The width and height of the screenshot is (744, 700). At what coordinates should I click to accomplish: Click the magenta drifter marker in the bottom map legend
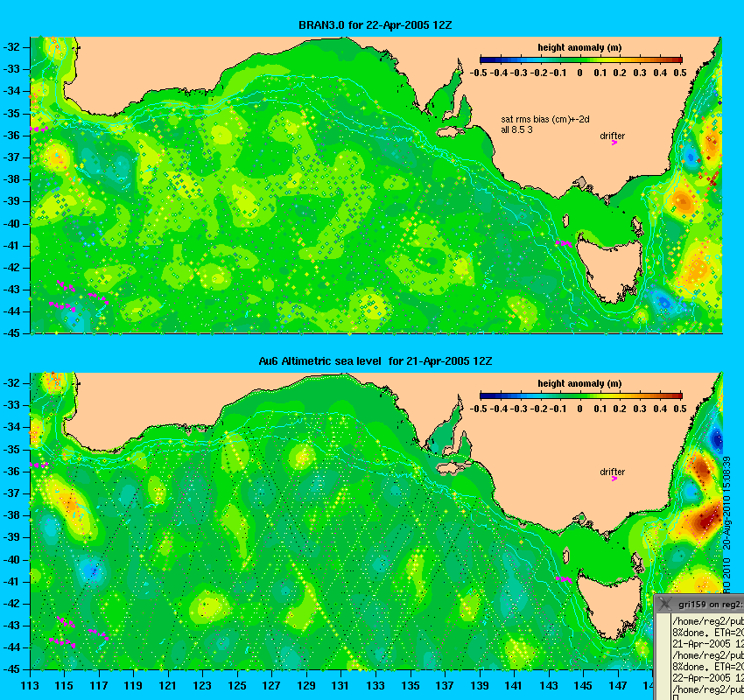[614, 479]
